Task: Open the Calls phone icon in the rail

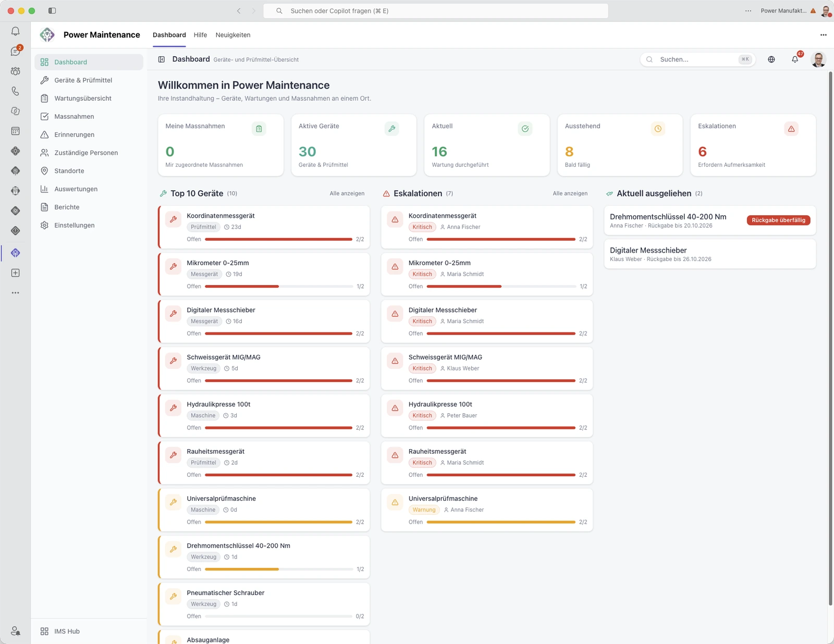Action: pos(16,91)
